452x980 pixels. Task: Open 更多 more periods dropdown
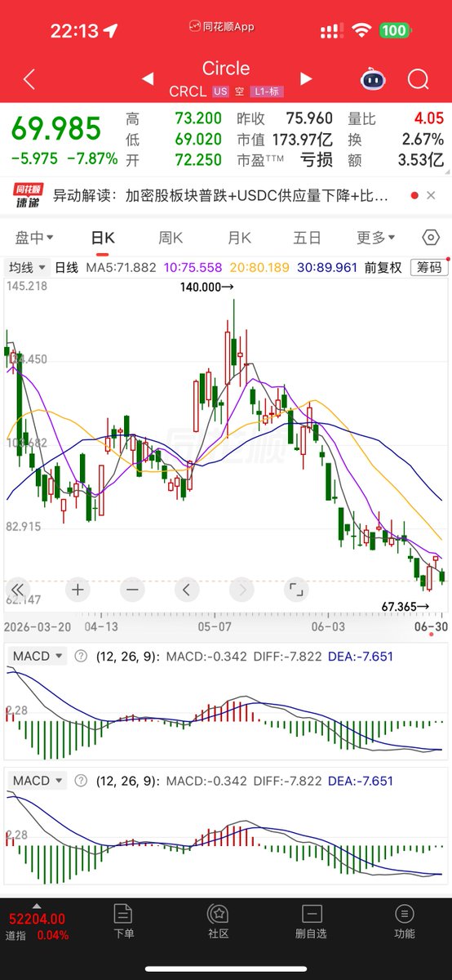click(x=376, y=238)
